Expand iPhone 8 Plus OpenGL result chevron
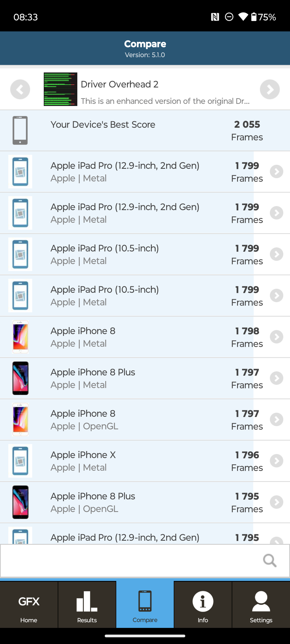The image size is (290, 644). (x=277, y=502)
